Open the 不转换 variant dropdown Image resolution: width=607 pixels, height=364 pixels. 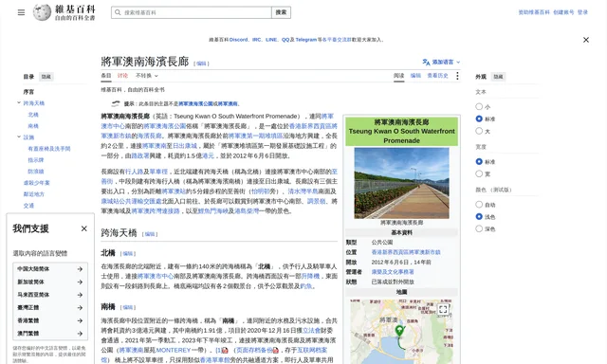tap(147, 76)
